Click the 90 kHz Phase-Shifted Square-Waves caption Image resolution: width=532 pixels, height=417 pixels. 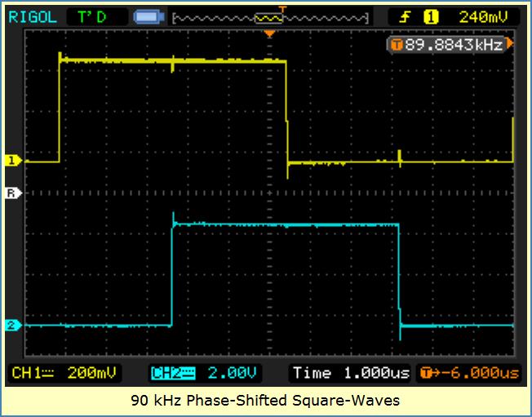coord(265,401)
